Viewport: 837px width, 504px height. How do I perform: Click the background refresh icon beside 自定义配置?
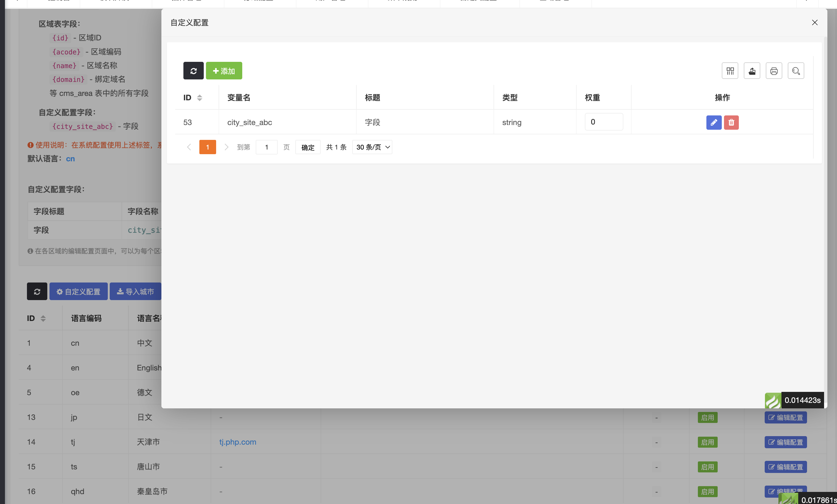click(x=37, y=291)
